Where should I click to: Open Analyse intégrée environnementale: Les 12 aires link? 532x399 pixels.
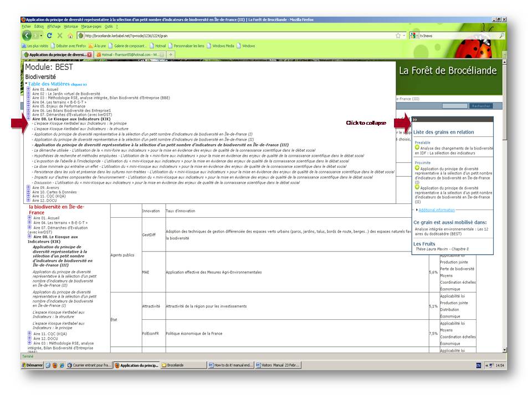pos(451,232)
